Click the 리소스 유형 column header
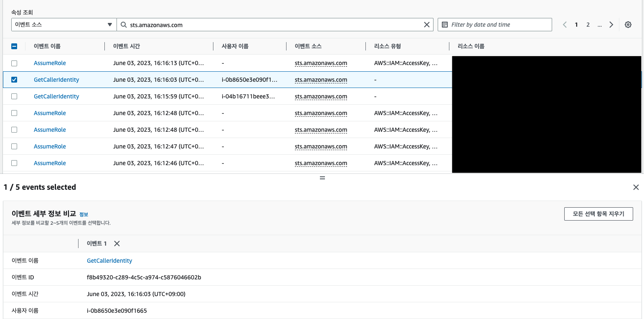The height and width of the screenshot is (319, 644). pyautogui.click(x=388, y=46)
